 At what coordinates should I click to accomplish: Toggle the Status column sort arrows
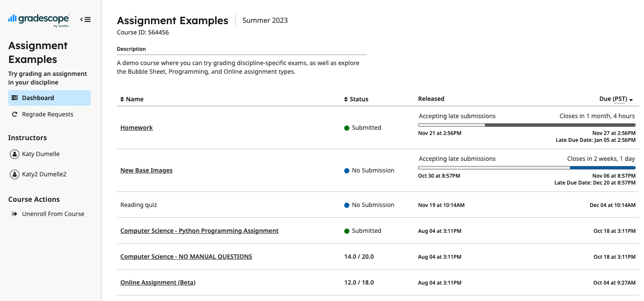(x=346, y=99)
